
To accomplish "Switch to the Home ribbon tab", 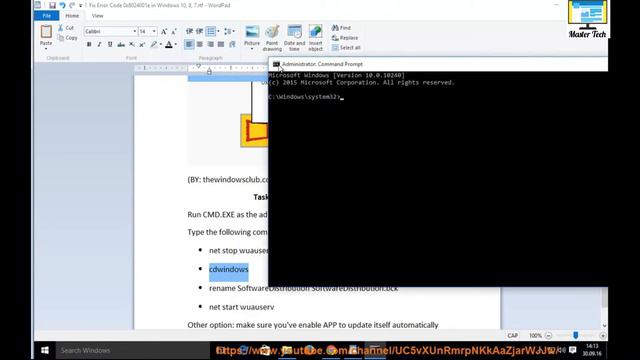I will point(72,16).
